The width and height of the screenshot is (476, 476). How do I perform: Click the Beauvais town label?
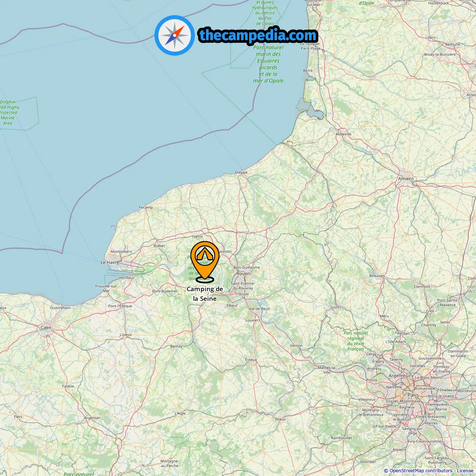click(377, 276)
